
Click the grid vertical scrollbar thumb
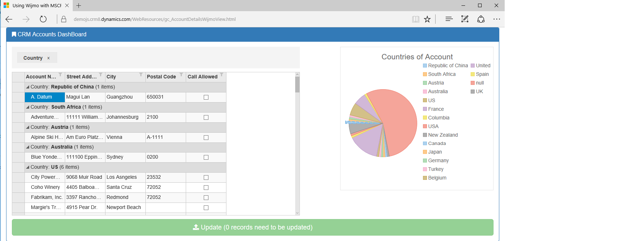pyautogui.click(x=297, y=85)
